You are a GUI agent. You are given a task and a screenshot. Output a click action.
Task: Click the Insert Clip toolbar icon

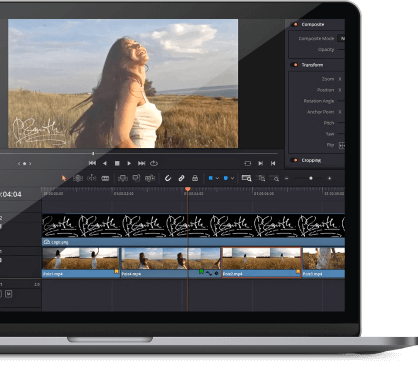123,178
